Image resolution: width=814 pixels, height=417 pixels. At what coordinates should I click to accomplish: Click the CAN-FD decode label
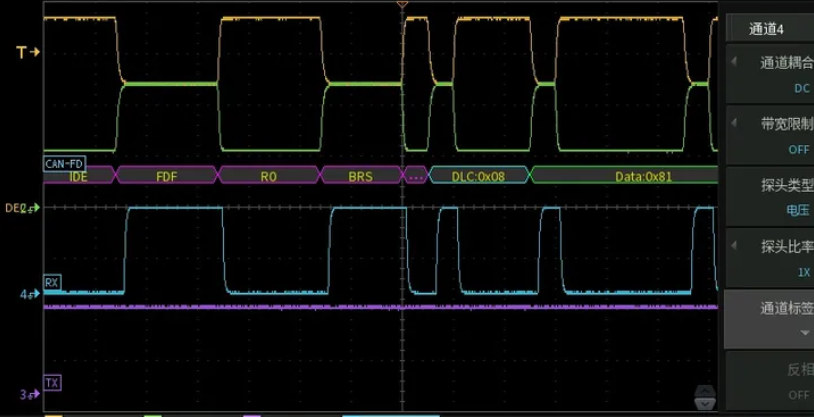point(64,164)
